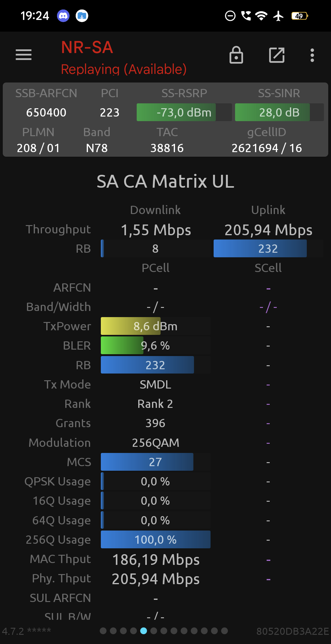This screenshot has height=644, width=331.
Task: Tap the Uplink RB 232 bar
Action: [268, 248]
